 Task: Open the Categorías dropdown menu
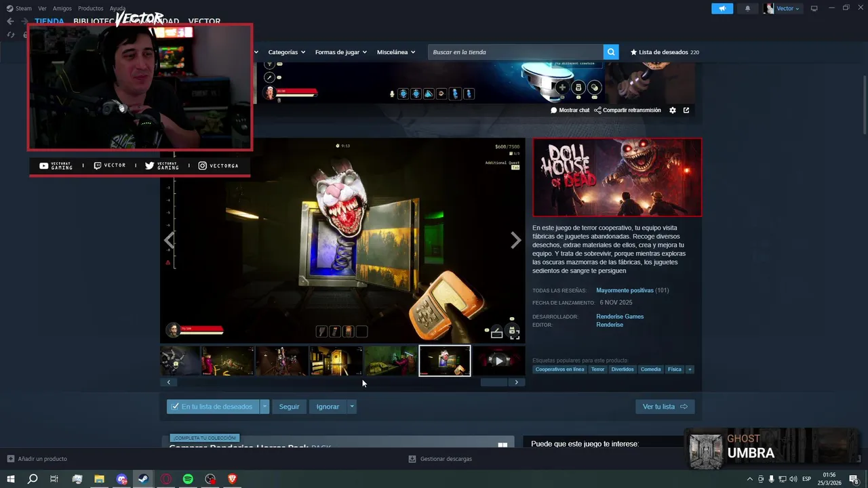click(x=286, y=52)
